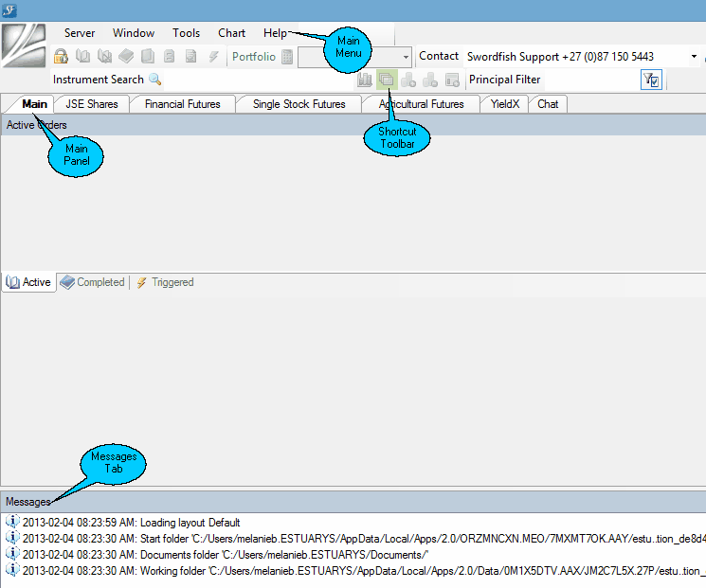The width and height of the screenshot is (706, 588).
Task: Expand the Contact dropdown list
Action: 694,57
